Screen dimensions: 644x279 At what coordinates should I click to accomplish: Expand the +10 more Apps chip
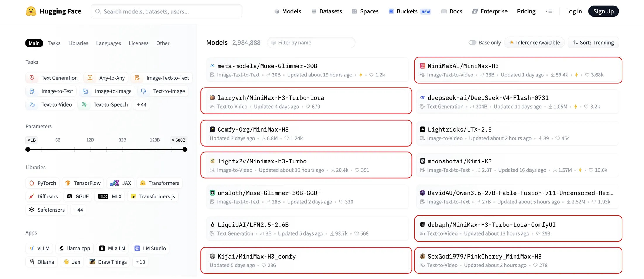(140, 262)
